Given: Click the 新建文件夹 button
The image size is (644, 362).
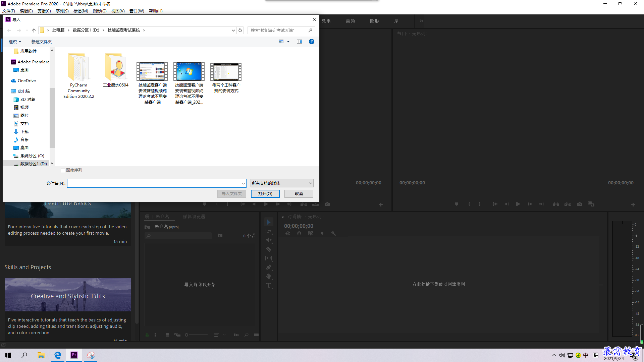Looking at the screenshot, I should (x=42, y=42).
